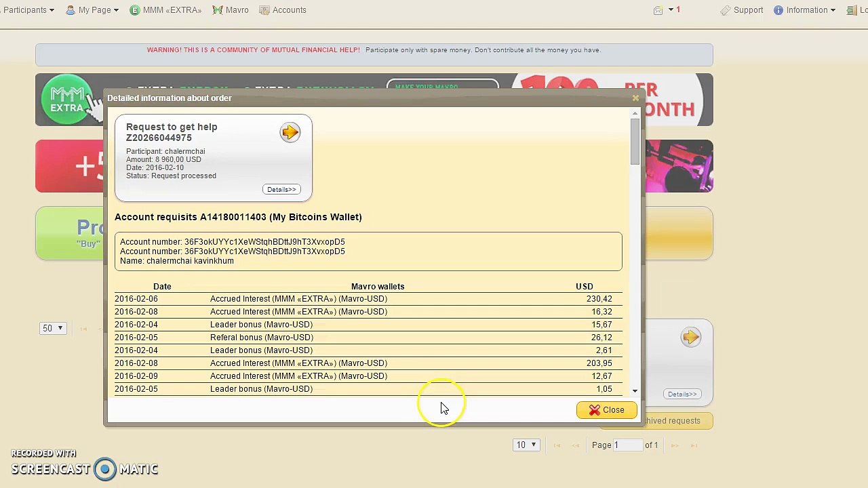The width and height of the screenshot is (868, 488).
Task: Click the My Page user icon
Action: (71, 10)
